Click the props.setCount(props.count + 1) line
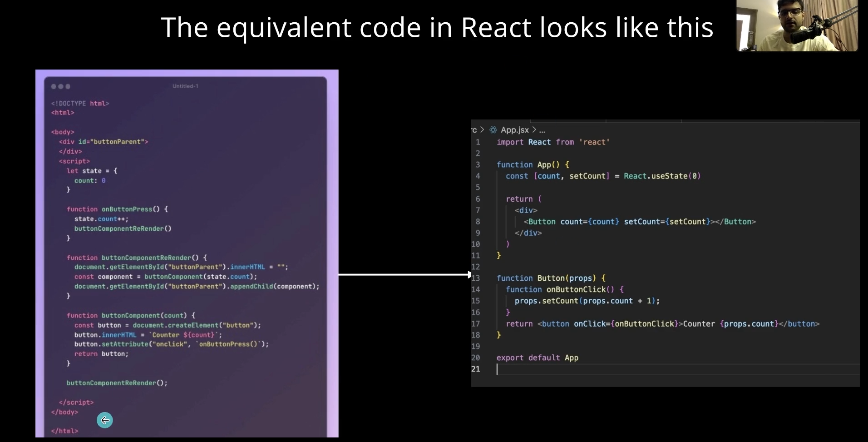 (587, 301)
